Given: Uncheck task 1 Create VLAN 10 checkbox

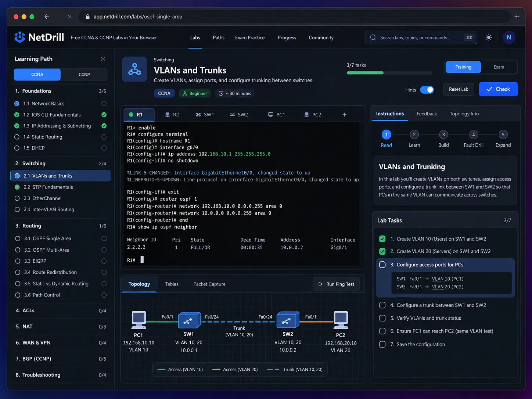Looking at the screenshot, I should click(x=382, y=239).
